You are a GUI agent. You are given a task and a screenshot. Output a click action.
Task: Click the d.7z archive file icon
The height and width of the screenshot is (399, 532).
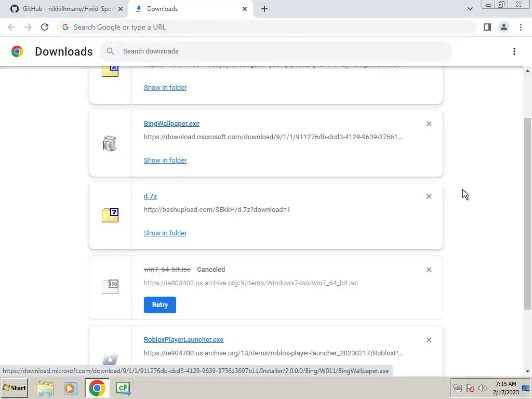coord(110,215)
